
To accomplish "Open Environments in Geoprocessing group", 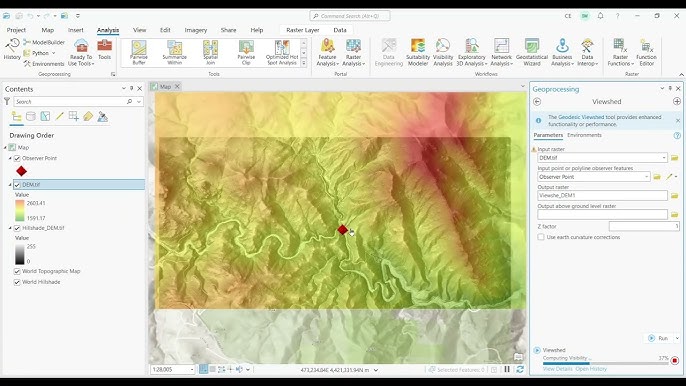I will click(x=44, y=64).
